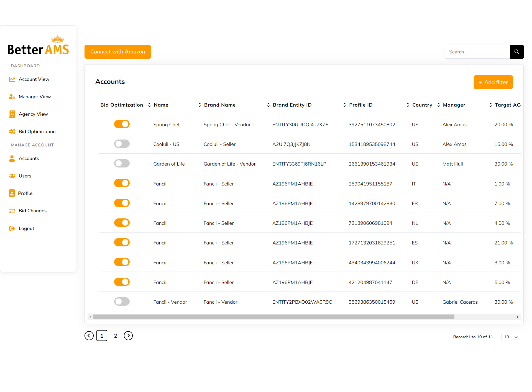Click the Agency View building icon

(12, 114)
